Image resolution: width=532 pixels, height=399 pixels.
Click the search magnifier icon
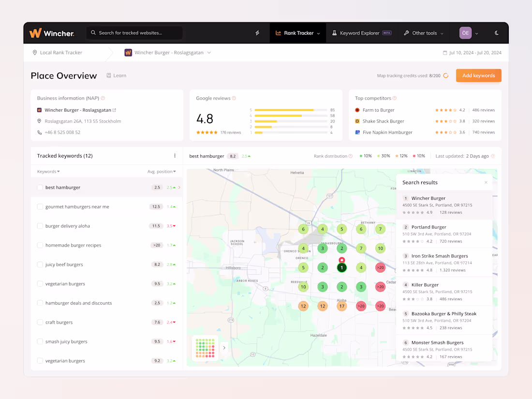pyautogui.click(x=93, y=33)
